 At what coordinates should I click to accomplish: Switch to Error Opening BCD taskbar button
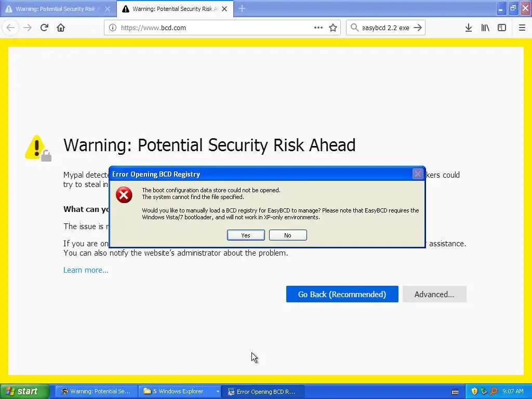pos(262,392)
